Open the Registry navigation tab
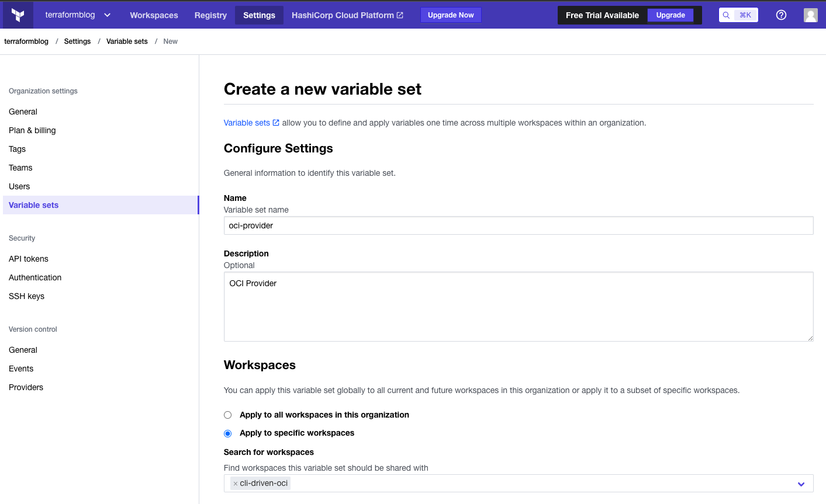This screenshot has height=504, width=826. click(210, 15)
